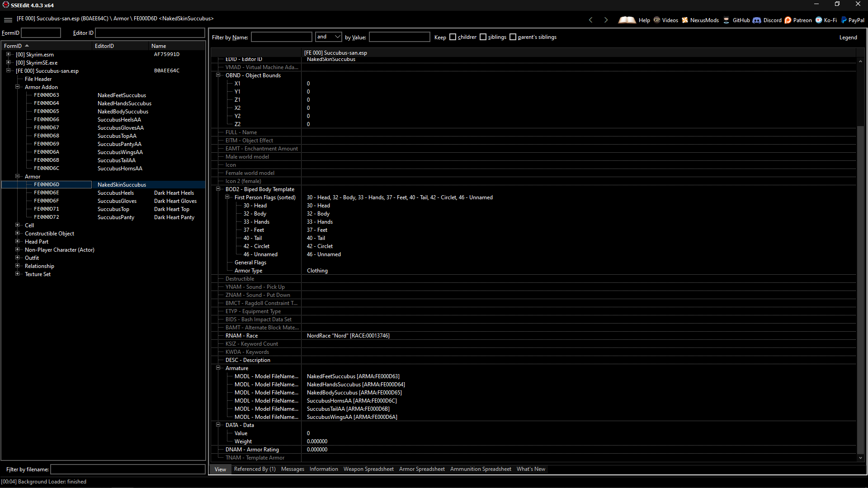Click Filter by filename field
The height and width of the screenshot is (488, 868).
click(128, 469)
